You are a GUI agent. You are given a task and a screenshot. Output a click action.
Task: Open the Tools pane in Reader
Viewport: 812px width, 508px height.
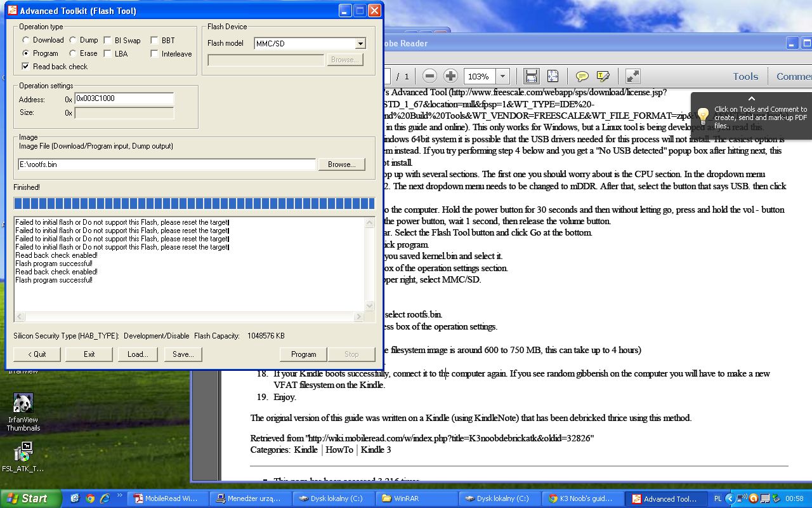(745, 76)
